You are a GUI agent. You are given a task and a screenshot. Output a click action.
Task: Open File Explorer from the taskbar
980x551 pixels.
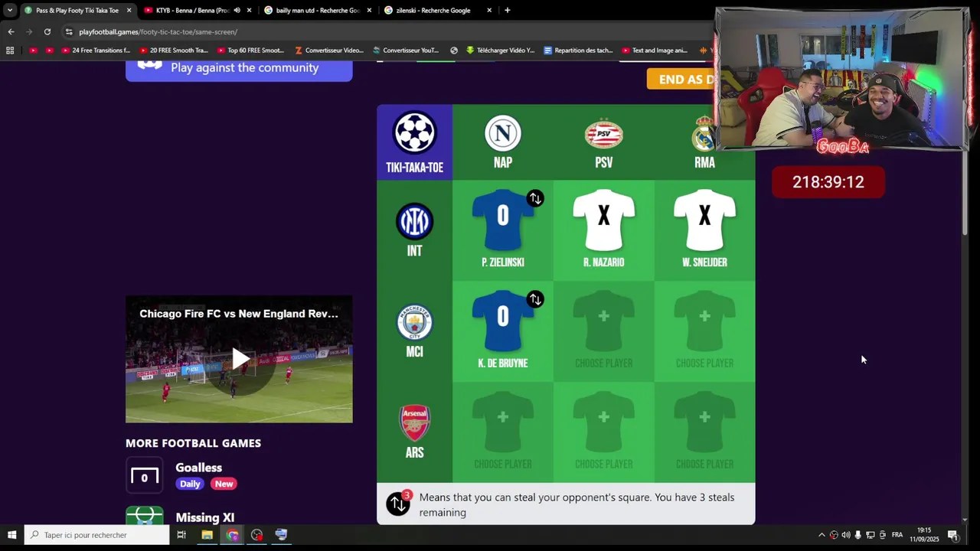coord(207,535)
